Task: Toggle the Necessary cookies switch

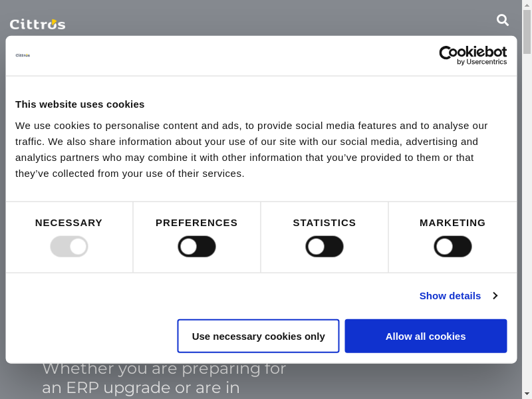Action: (69, 247)
